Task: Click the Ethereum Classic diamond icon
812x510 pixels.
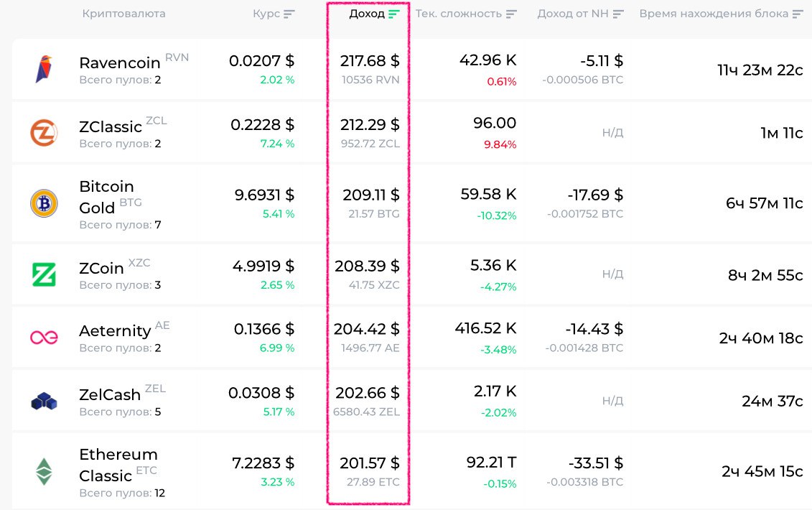Action: (x=43, y=471)
